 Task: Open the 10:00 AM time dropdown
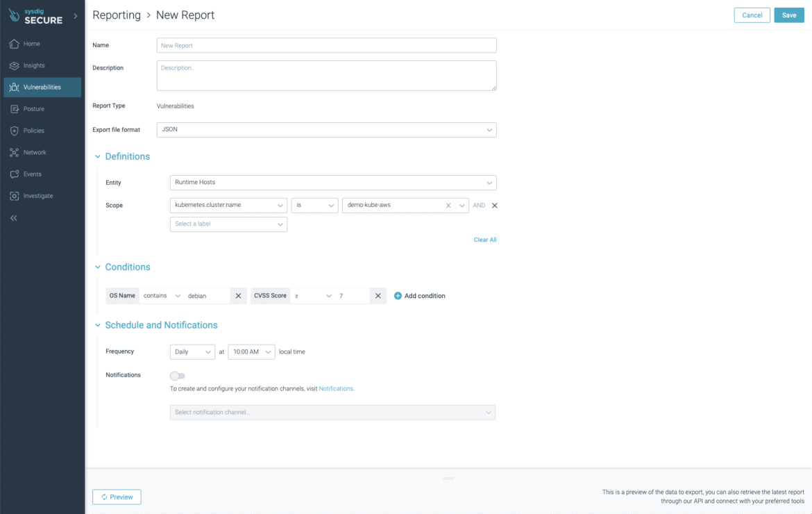pyautogui.click(x=251, y=352)
